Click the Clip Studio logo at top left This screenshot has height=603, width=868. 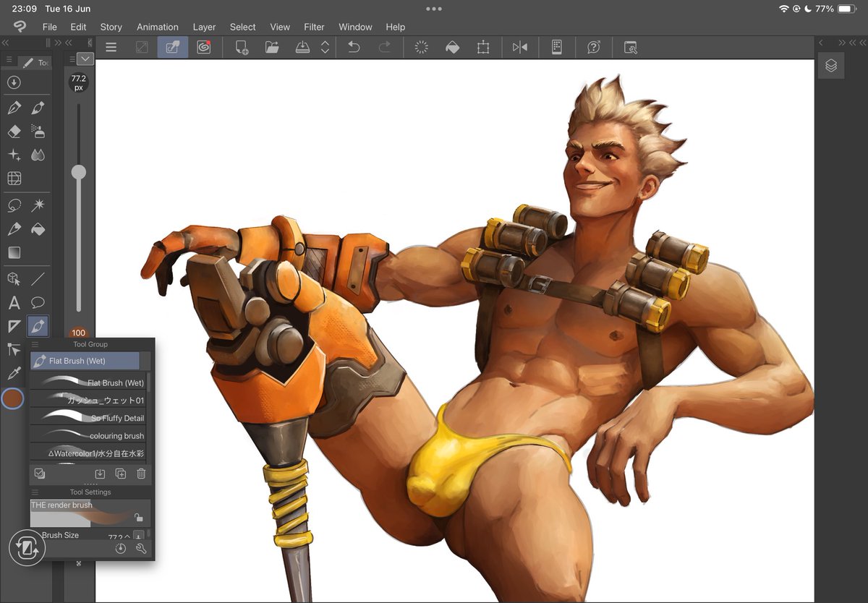tap(20, 27)
